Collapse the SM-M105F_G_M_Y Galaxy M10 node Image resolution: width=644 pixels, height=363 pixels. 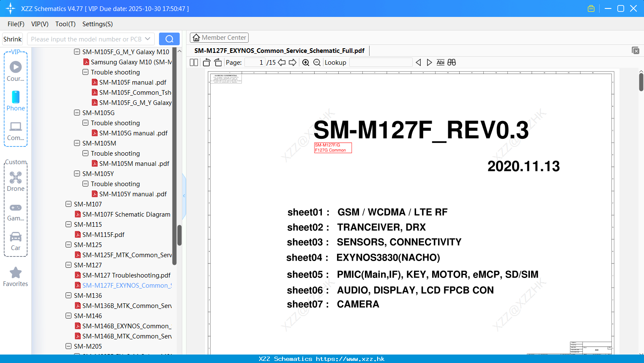[77, 52]
